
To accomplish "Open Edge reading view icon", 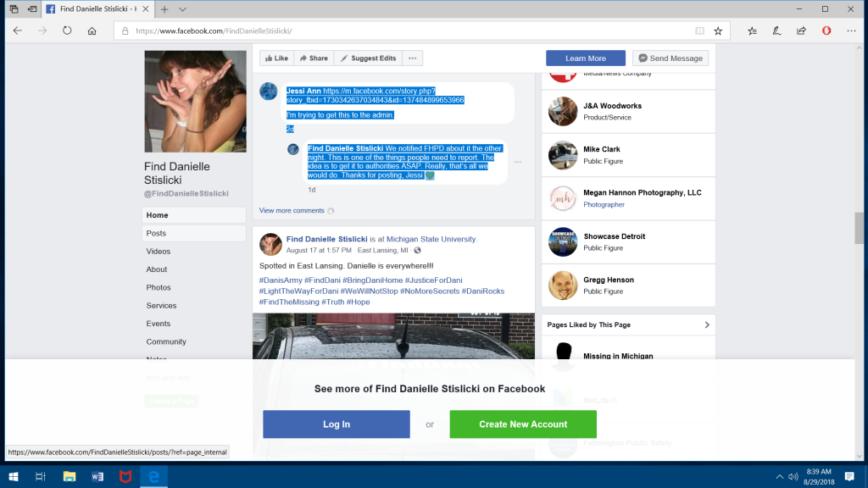I will (x=699, y=30).
